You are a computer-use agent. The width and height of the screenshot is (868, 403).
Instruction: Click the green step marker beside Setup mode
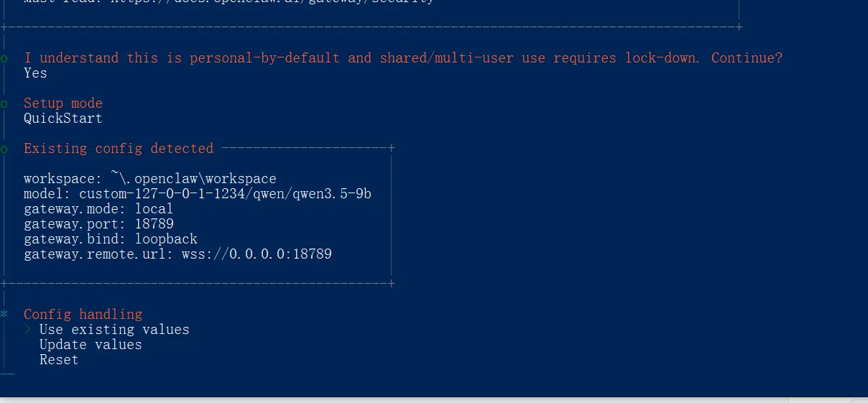(x=4, y=103)
